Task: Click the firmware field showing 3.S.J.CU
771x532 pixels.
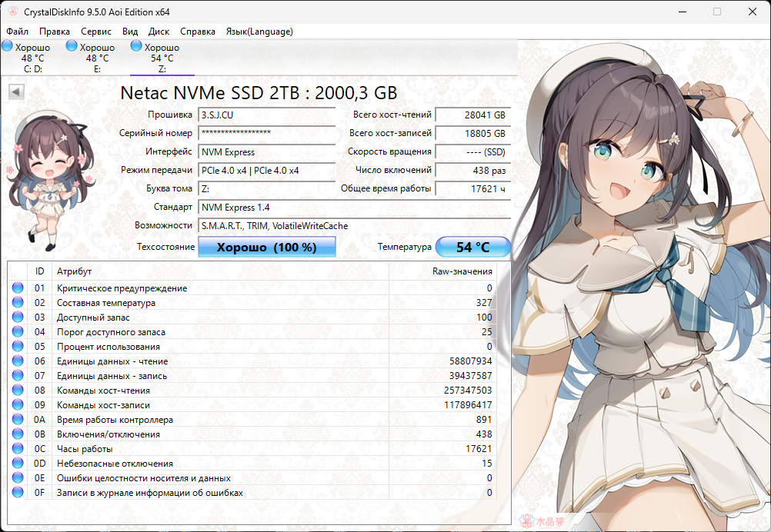Action: [266, 115]
